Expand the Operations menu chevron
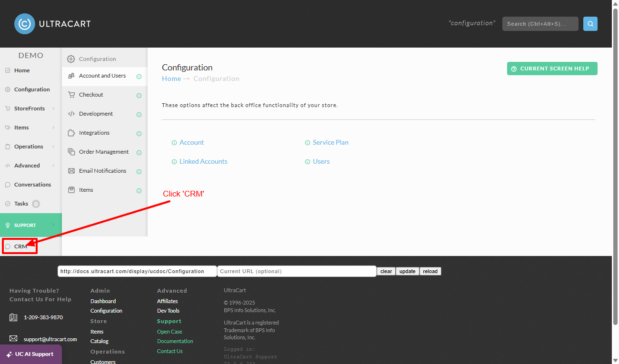 coord(53,147)
